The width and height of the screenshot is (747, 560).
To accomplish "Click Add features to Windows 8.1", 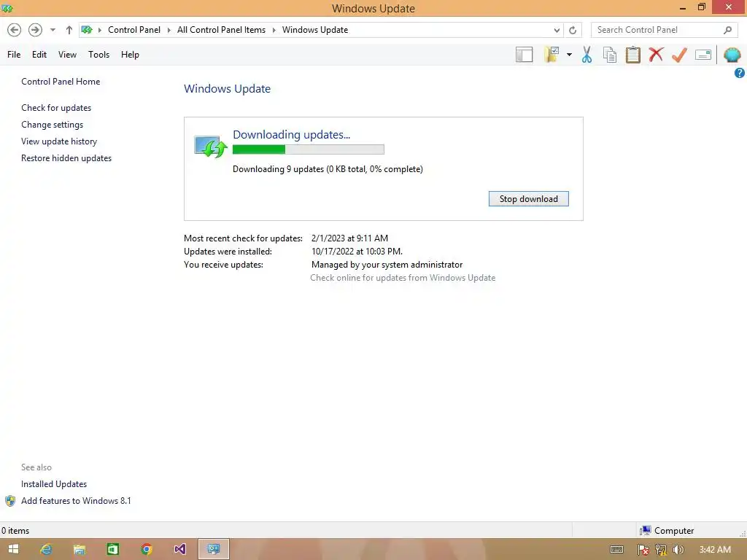I will 76,500.
